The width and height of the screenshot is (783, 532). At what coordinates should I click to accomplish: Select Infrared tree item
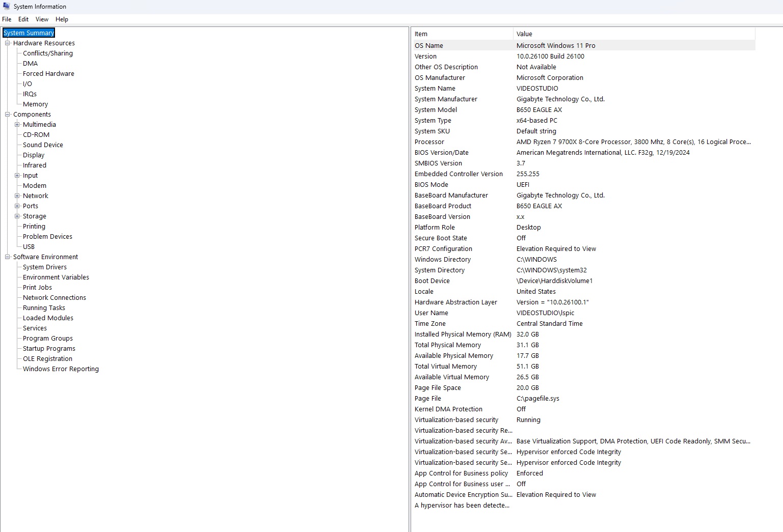[35, 165]
